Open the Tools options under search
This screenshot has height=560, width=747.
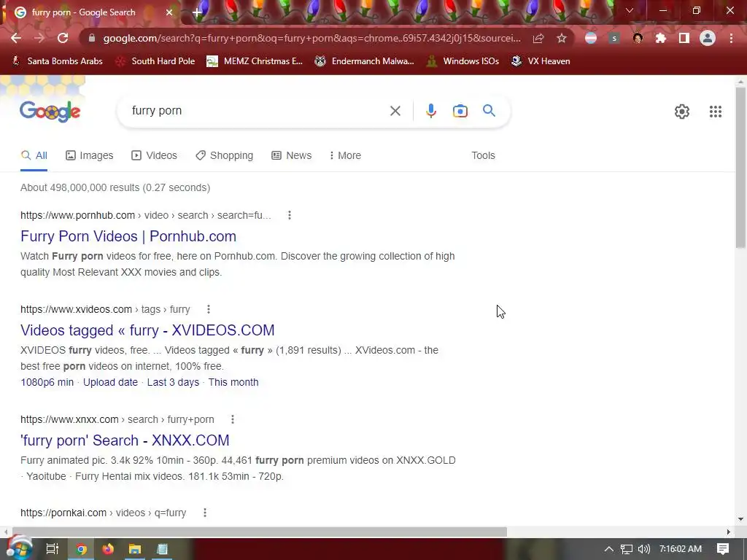(483, 155)
